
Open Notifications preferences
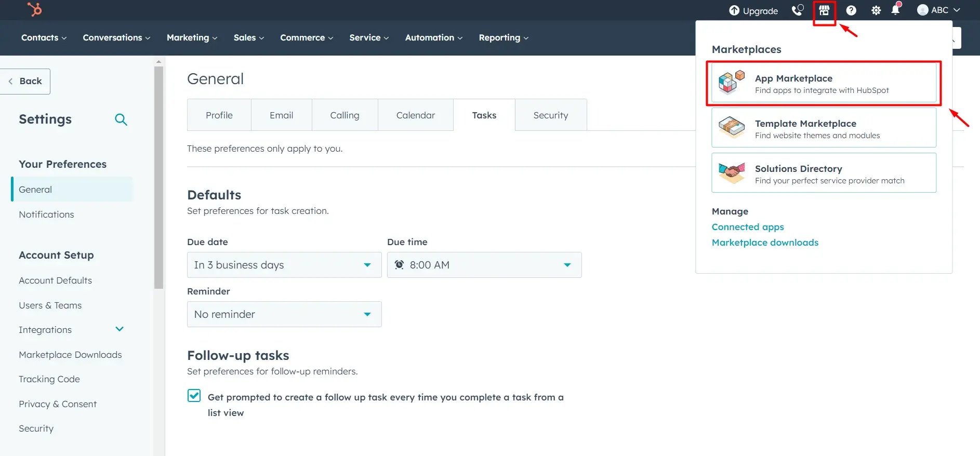[x=46, y=214]
